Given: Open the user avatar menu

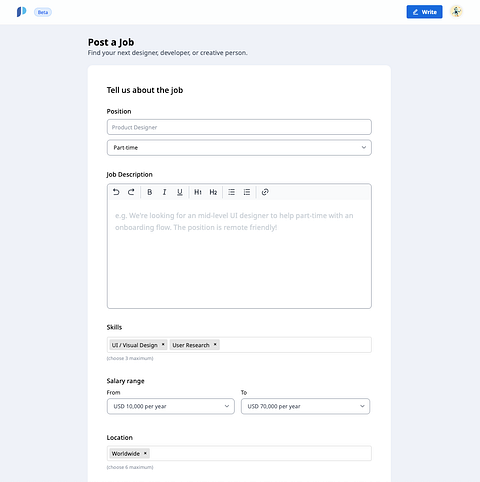Looking at the screenshot, I should 456,12.
